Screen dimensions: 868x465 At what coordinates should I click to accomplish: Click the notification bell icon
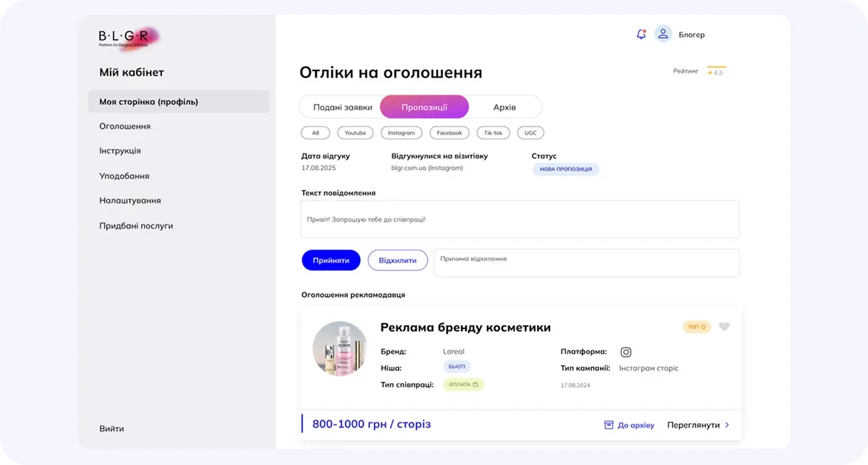pyautogui.click(x=641, y=34)
